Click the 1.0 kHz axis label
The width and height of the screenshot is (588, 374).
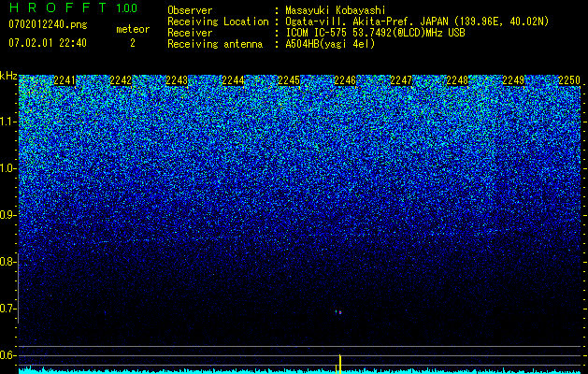tap(7, 168)
